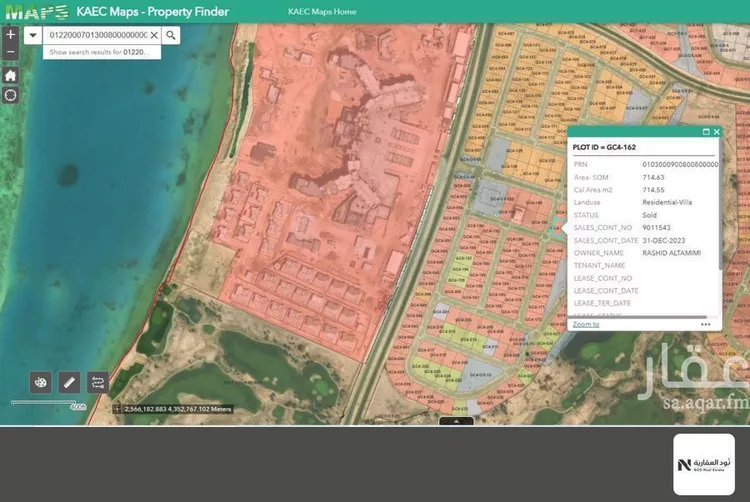The height and width of the screenshot is (502, 750).
Task: Click the NOD Real Estate logo
Action: pyautogui.click(x=704, y=464)
